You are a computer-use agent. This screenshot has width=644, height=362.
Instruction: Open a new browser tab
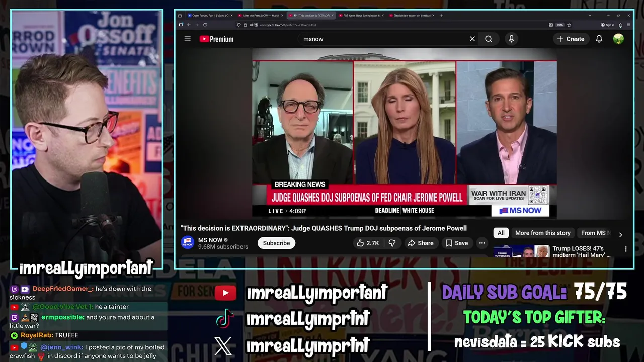pyautogui.click(x=441, y=16)
